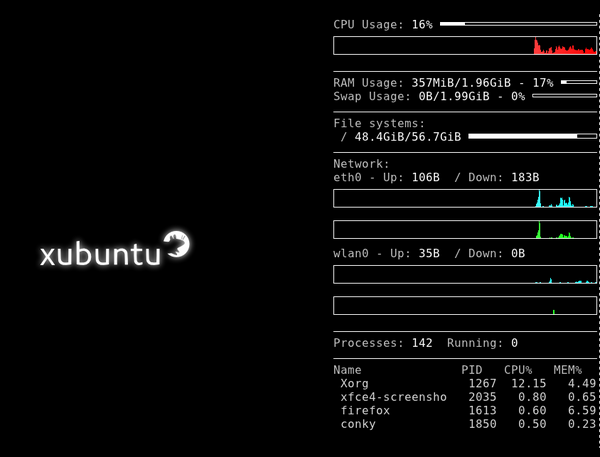Image resolution: width=600 pixels, height=457 pixels.
Task: Click PID 2035 in process list
Action: [482, 397]
